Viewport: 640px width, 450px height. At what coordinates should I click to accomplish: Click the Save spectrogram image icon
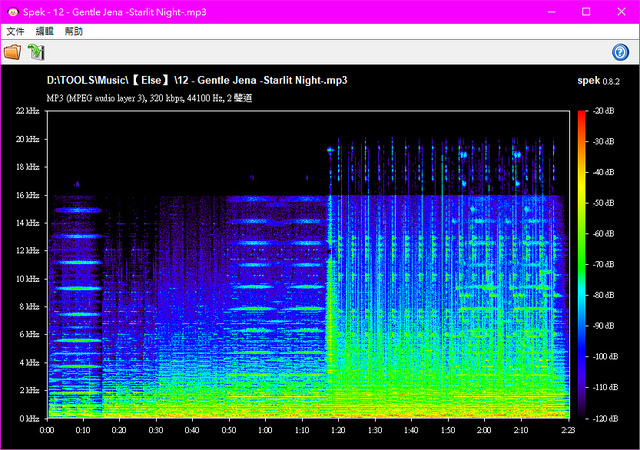36,52
